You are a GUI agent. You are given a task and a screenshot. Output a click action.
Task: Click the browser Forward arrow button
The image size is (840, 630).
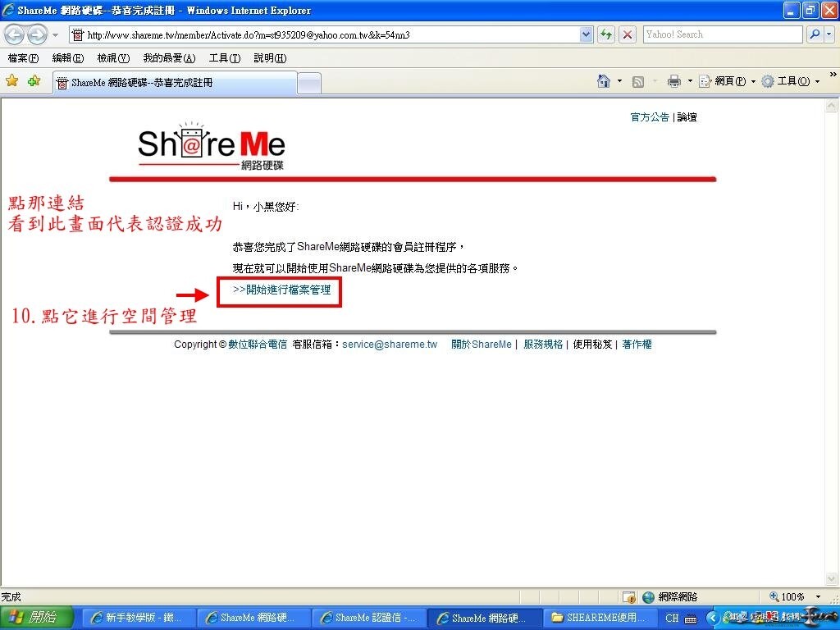click(x=36, y=34)
